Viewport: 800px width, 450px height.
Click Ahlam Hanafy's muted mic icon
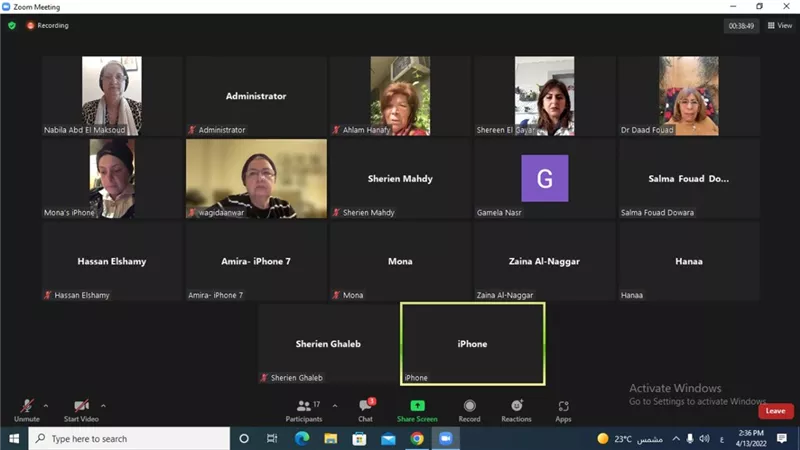(336, 130)
